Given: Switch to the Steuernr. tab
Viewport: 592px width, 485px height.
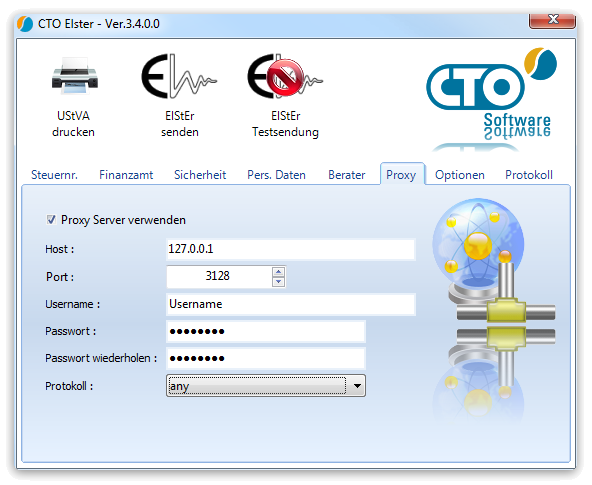Looking at the screenshot, I should pyautogui.click(x=54, y=175).
